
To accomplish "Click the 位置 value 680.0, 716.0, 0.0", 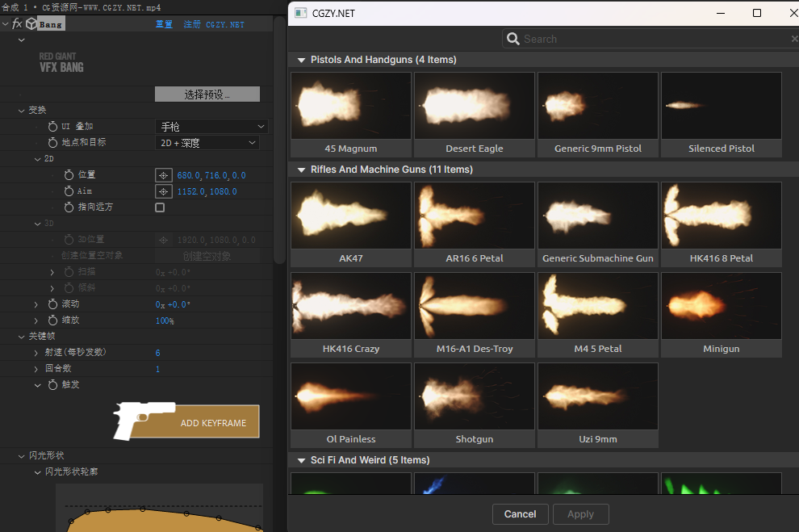I will [211, 175].
